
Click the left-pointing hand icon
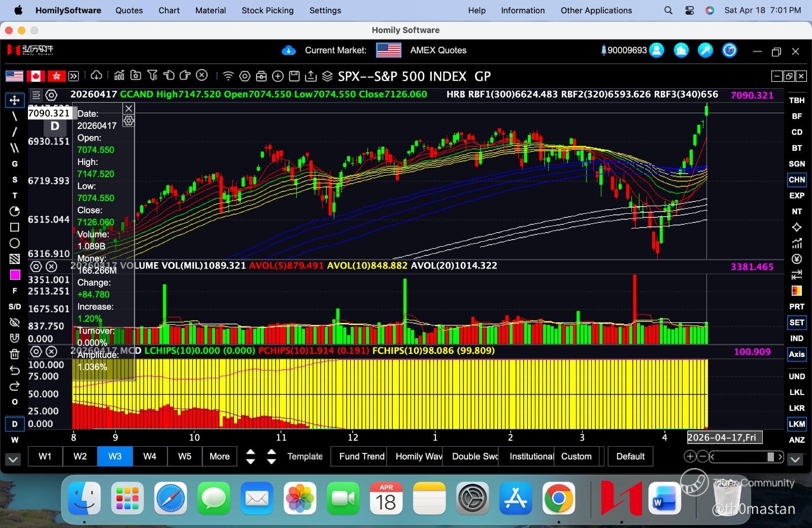click(168, 76)
